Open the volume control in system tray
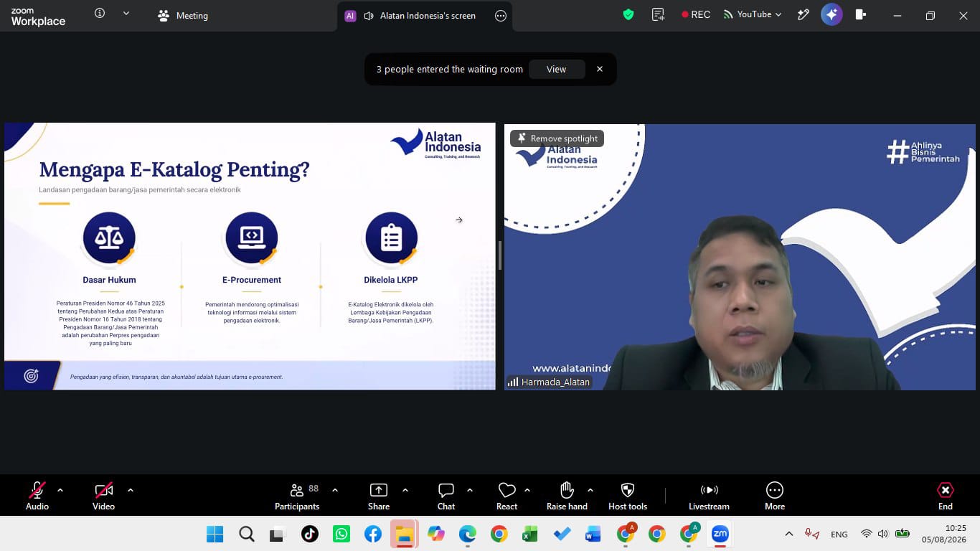Image resolution: width=980 pixels, height=551 pixels. (x=883, y=534)
